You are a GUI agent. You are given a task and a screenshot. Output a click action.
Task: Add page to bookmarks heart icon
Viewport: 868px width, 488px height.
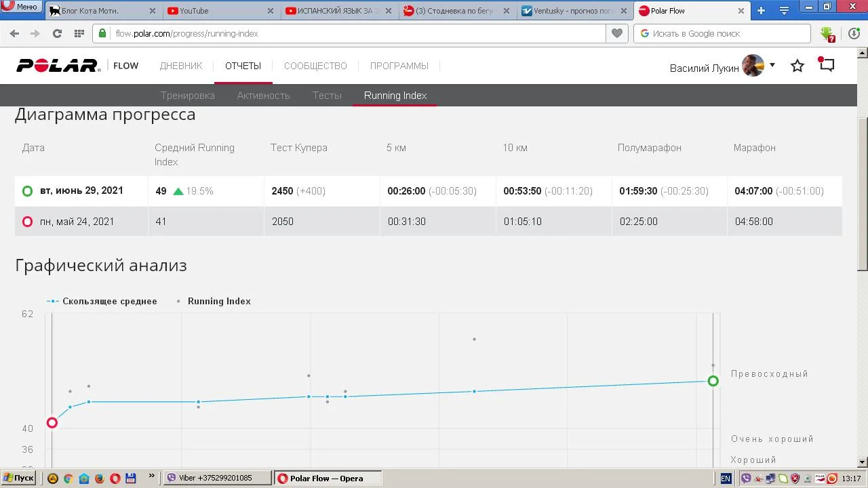pos(616,33)
